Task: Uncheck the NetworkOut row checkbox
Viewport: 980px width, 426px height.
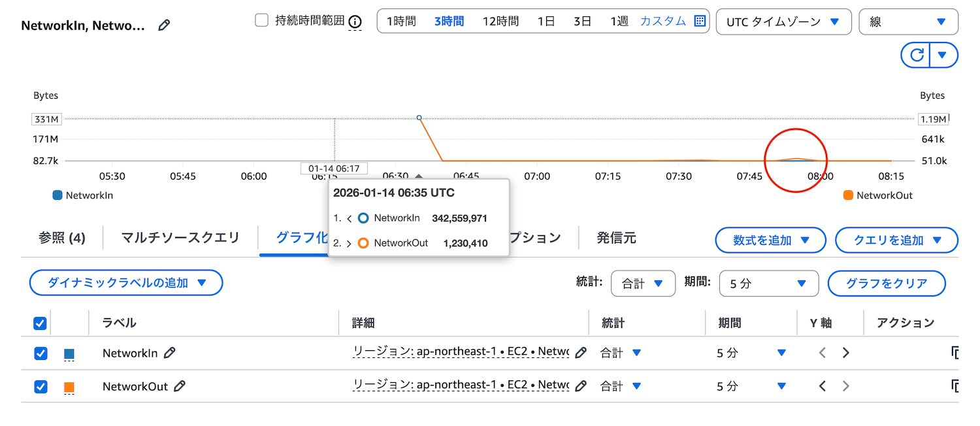Action: (x=41, y=387)
